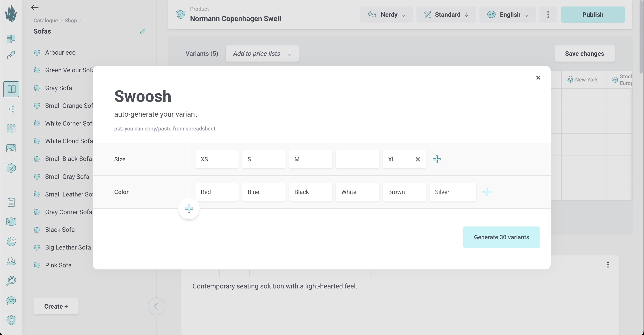Image resolution: width=644 pixels, height=335 pixels.
Task: Click the Variants (5) tab
Action: pyautogui.click(x=202, y=53)
